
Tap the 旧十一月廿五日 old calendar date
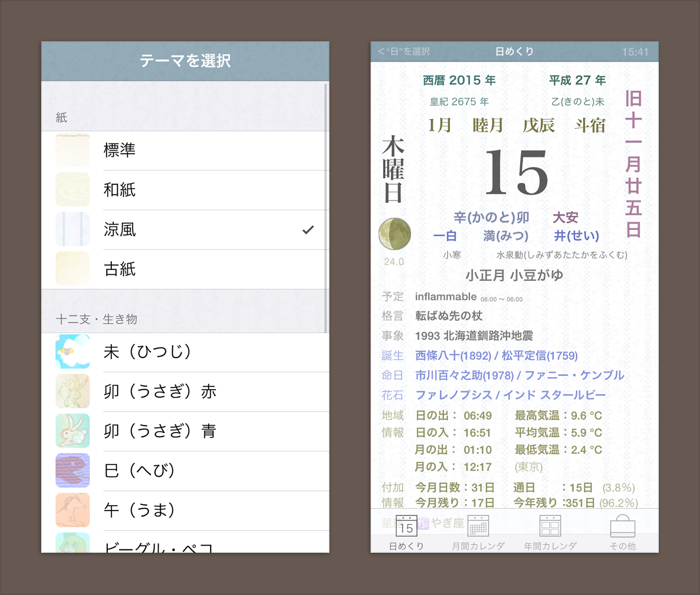coord(633,164)
